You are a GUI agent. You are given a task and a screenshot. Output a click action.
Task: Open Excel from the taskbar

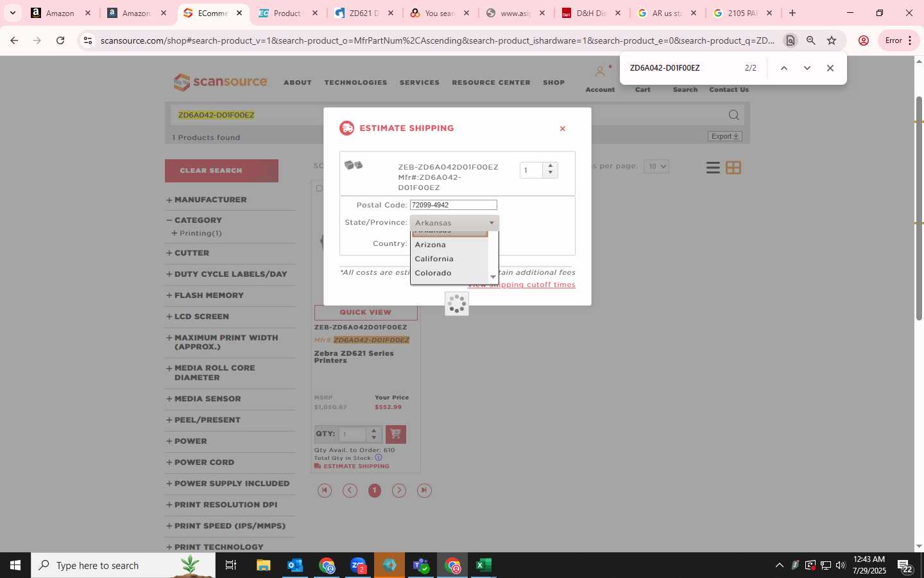[484, 565]
